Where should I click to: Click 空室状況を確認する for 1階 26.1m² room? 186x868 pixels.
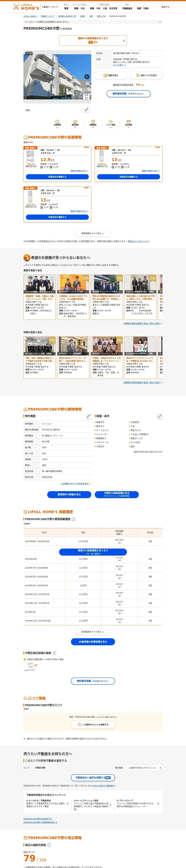coord(57,217)
